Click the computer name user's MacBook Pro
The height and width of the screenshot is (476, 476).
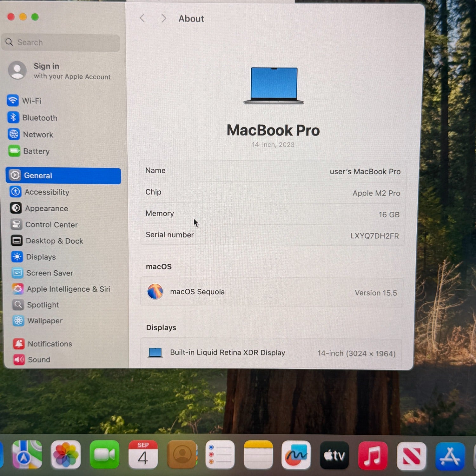[365, 172]
